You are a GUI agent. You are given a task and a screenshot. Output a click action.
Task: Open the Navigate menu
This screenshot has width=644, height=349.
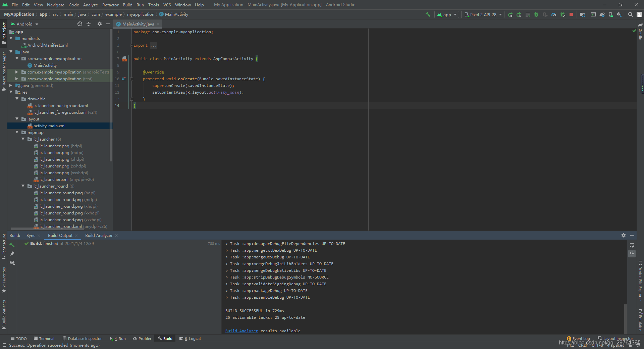(55, 5)
